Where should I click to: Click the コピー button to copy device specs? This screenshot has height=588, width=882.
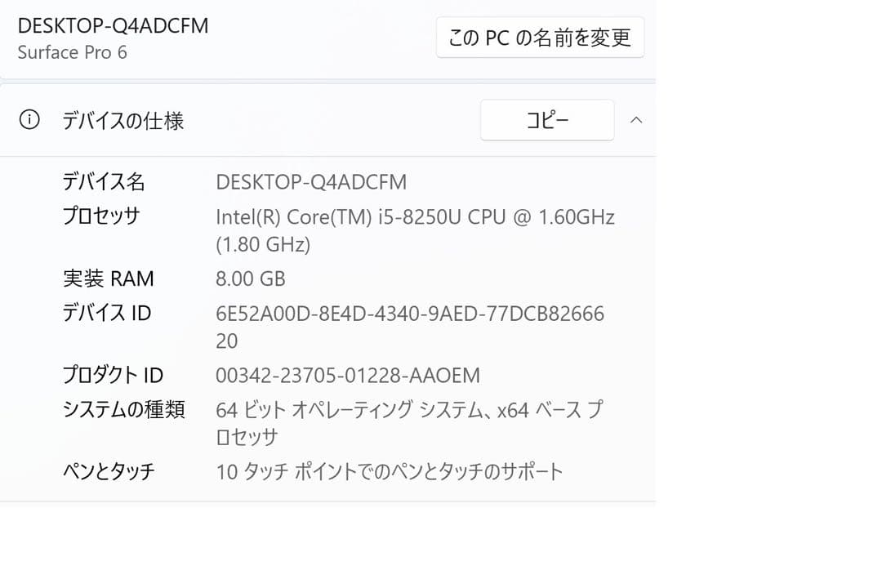(546, 119)
